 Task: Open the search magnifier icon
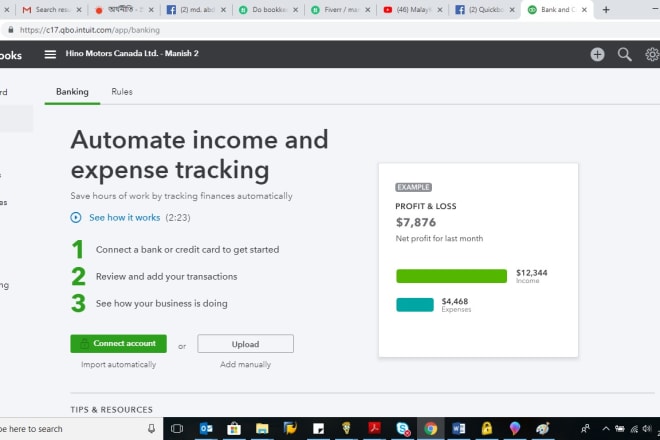[x=624, y=54]
